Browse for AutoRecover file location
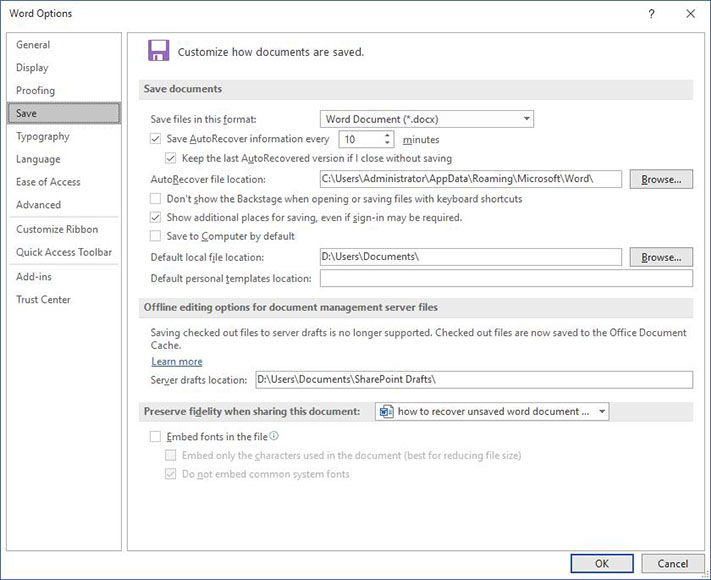The image size is (711, 580). point(661,180)
